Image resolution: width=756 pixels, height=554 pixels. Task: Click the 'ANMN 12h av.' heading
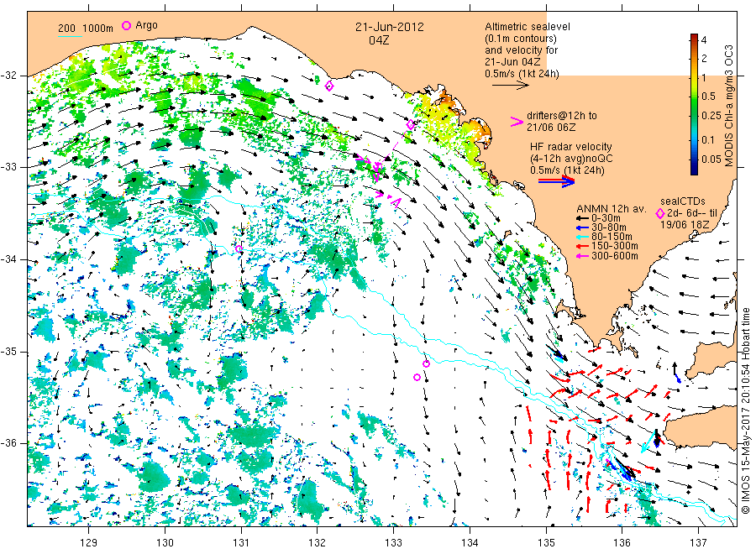(x=611, y=209)
